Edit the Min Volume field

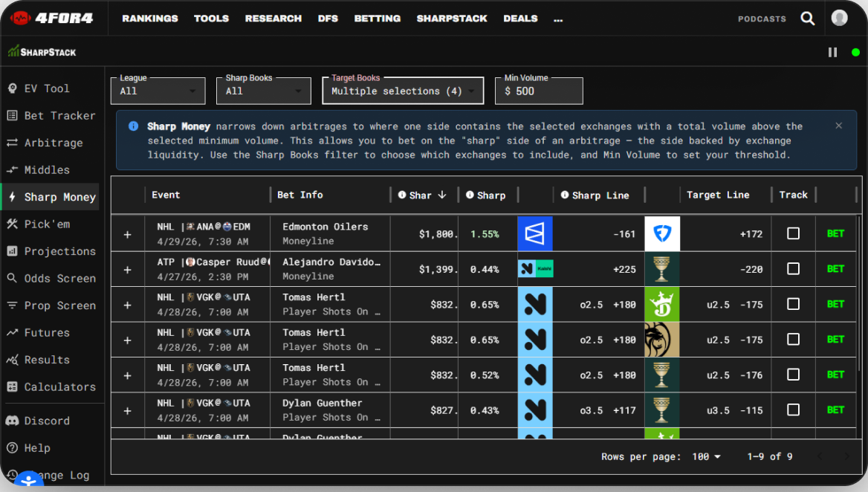tap(539, 91)
